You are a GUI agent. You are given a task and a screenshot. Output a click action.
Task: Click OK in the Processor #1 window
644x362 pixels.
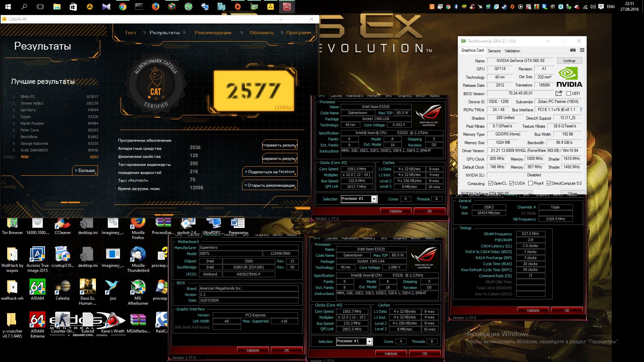click(425, 354)
